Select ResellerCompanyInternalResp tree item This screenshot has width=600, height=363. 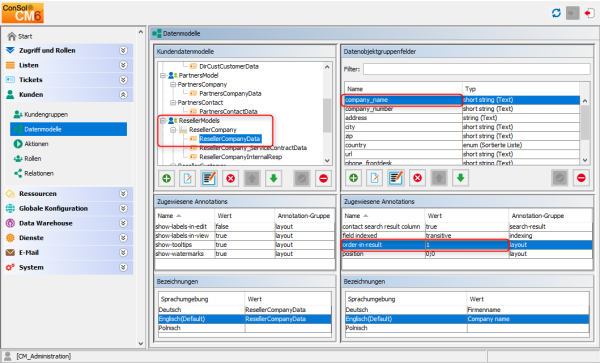pos(240,157)
